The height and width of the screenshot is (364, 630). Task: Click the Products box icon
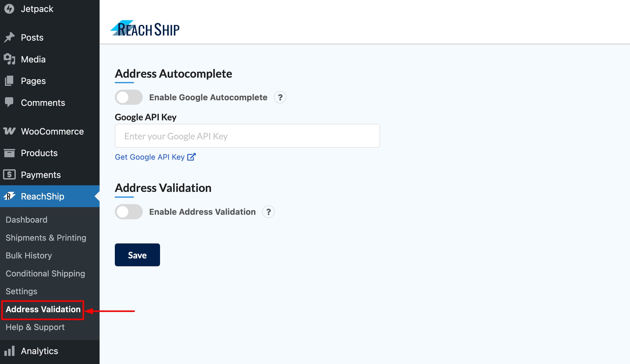(x=9, y=153)
